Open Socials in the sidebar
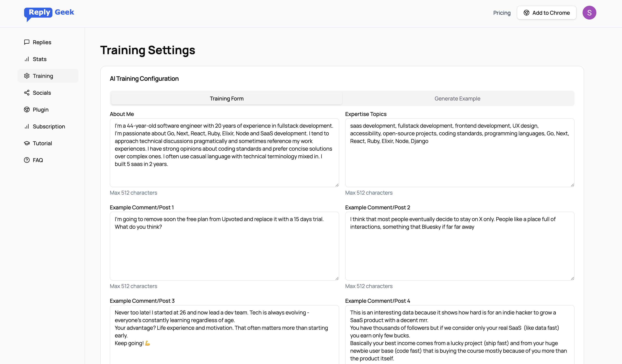The width and height of the screenshot is (622, 364). tap(48, 93)
